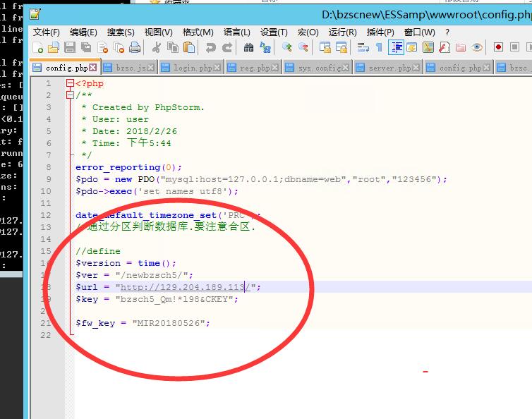The width and height of the screenshot is (532, 419).
Task: Close the bzsc.js tab
Action: (x=151, y=68)
